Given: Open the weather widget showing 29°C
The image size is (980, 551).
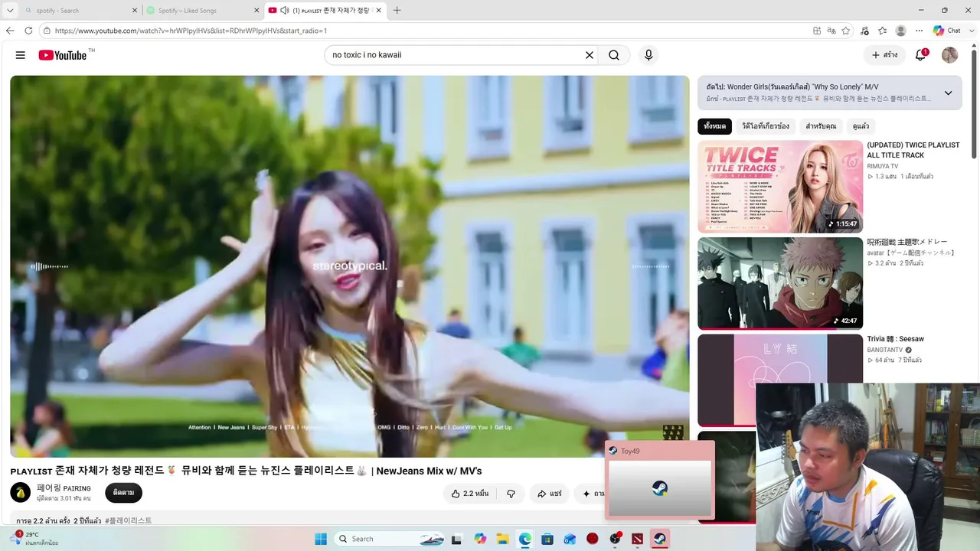Looking at the screenshot, I should [35, 539].
